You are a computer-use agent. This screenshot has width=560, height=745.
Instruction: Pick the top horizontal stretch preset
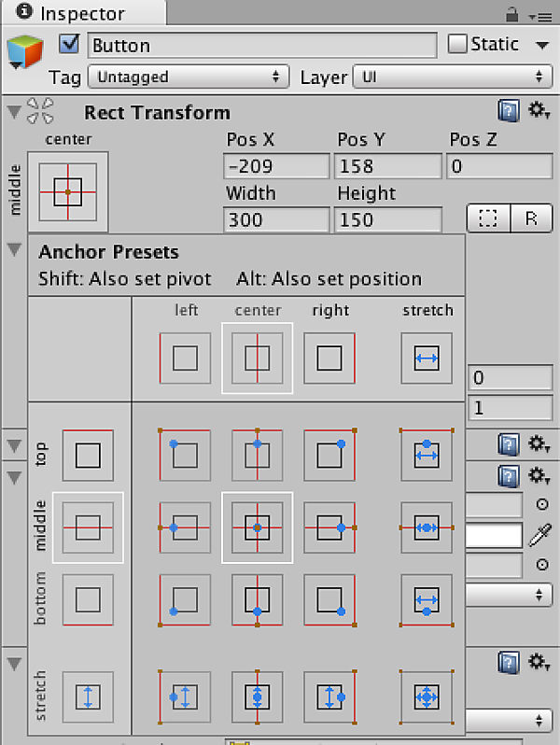click(x=427, y=455)
